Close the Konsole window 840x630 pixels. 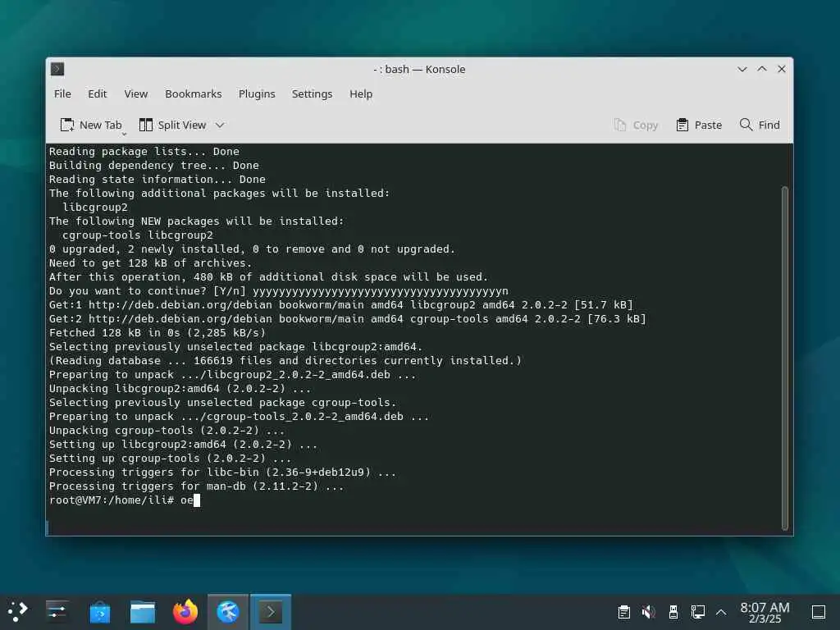782,69
